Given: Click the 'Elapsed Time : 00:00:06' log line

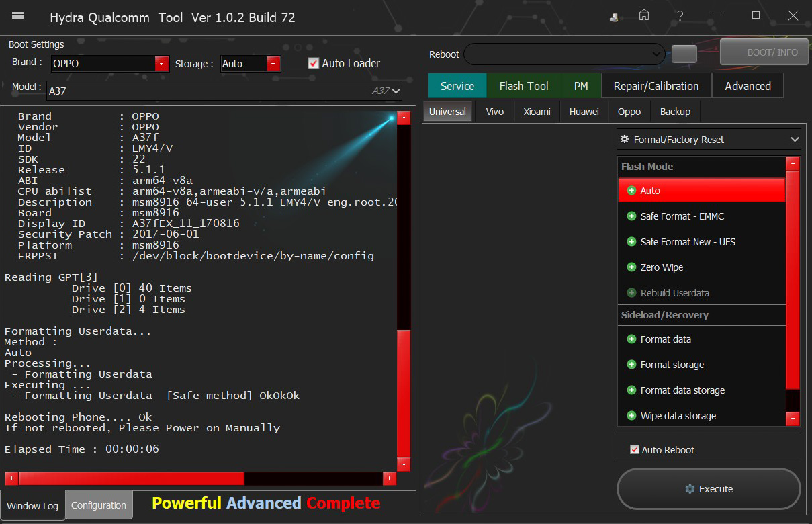Looking at the screenshot, I should pyautogui.click(x=82, y=449).
